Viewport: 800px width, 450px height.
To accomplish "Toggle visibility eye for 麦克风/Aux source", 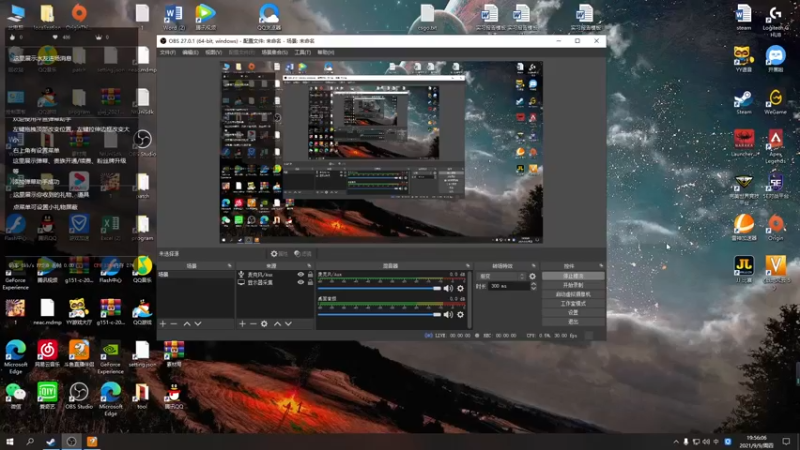I will (301, 274).
